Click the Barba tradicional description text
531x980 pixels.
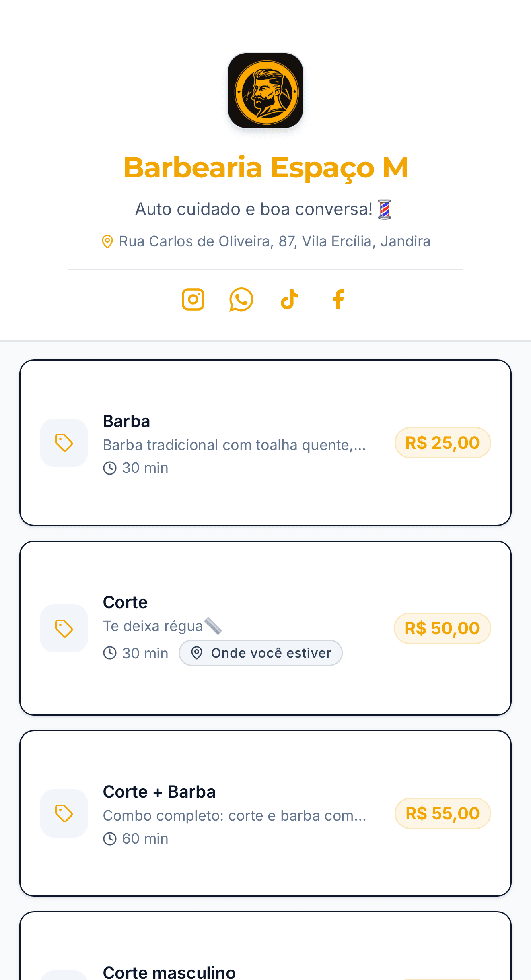234,445
